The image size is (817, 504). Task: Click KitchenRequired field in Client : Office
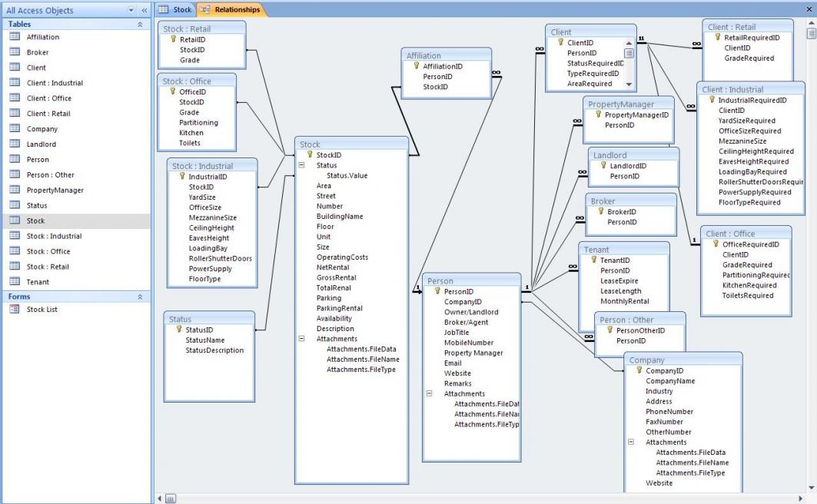tap(749, 285)
